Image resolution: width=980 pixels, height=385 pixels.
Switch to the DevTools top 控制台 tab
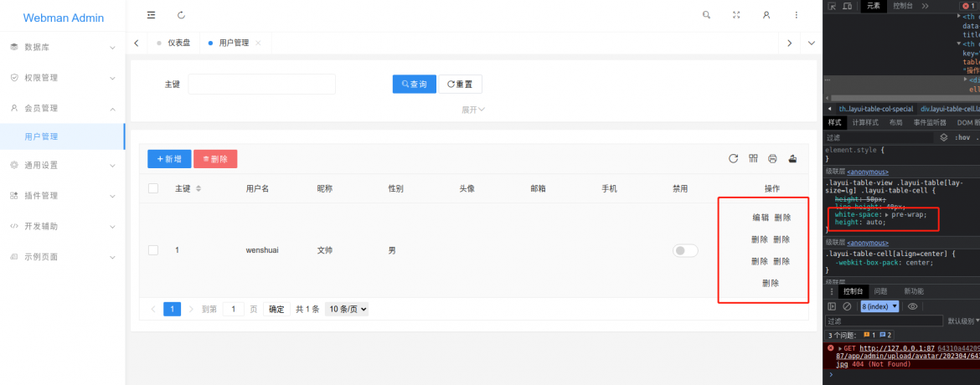(x=903, y=6)
